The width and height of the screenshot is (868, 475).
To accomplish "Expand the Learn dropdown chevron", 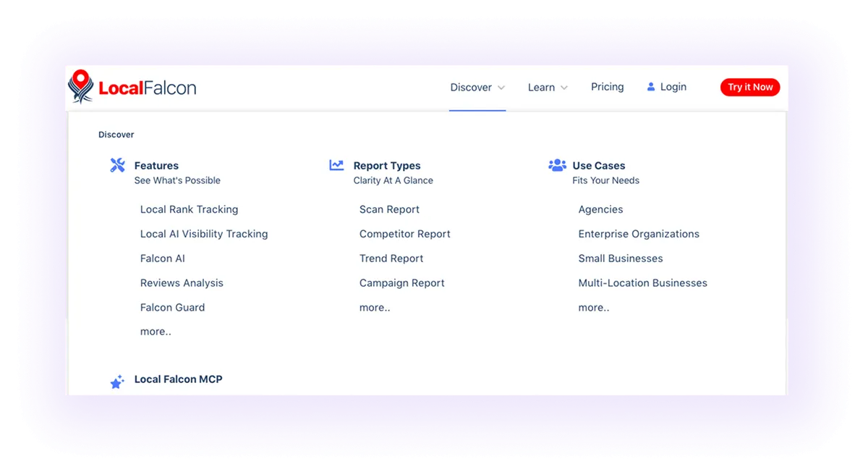I will coord(563,88).
